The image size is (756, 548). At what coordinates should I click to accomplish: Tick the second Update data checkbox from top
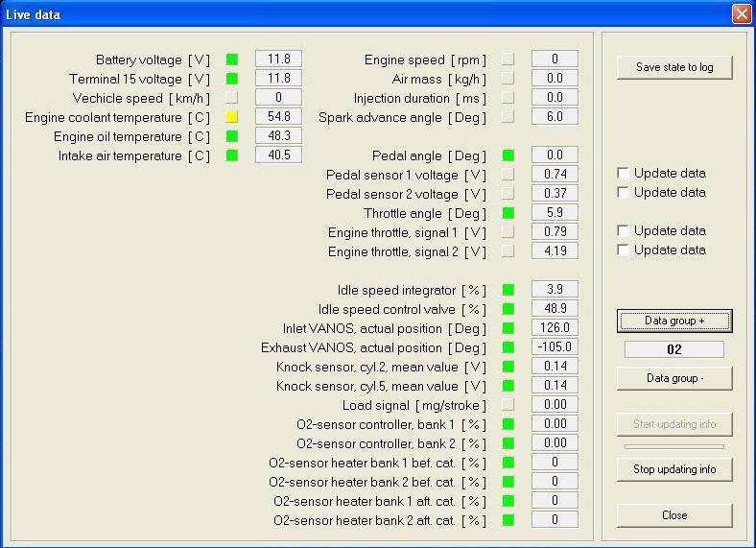click(624, 193)
